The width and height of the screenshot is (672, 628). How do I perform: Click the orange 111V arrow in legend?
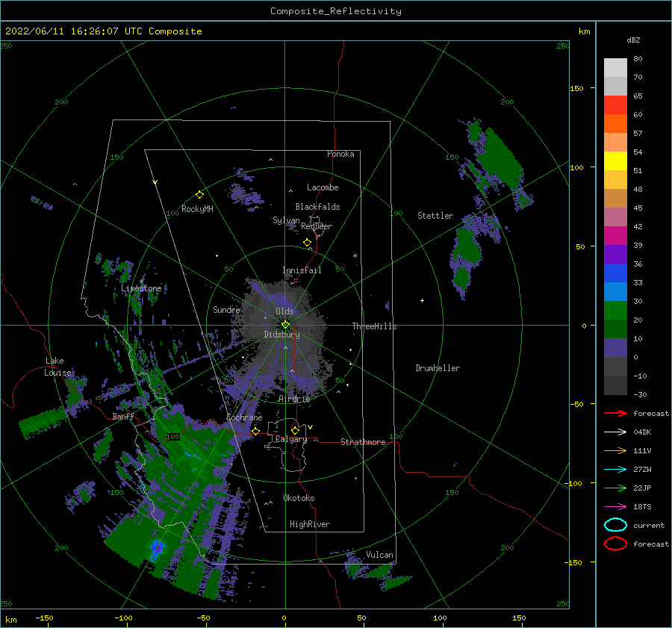(x=615, y=450)
